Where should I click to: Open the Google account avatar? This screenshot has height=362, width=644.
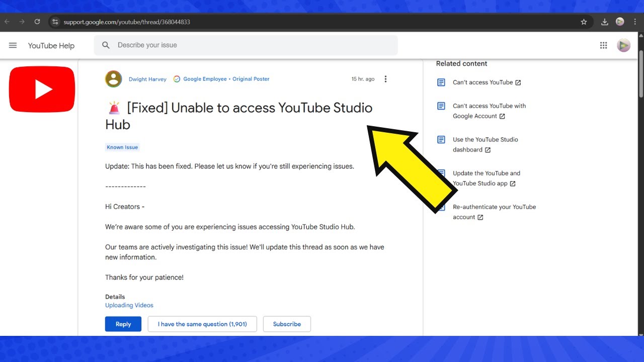(x=623, y=45)
